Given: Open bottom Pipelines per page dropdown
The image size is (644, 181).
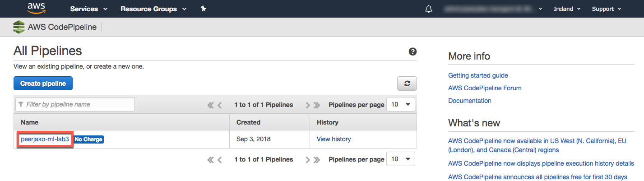Looking at the screenshot, I should (401, 159).
